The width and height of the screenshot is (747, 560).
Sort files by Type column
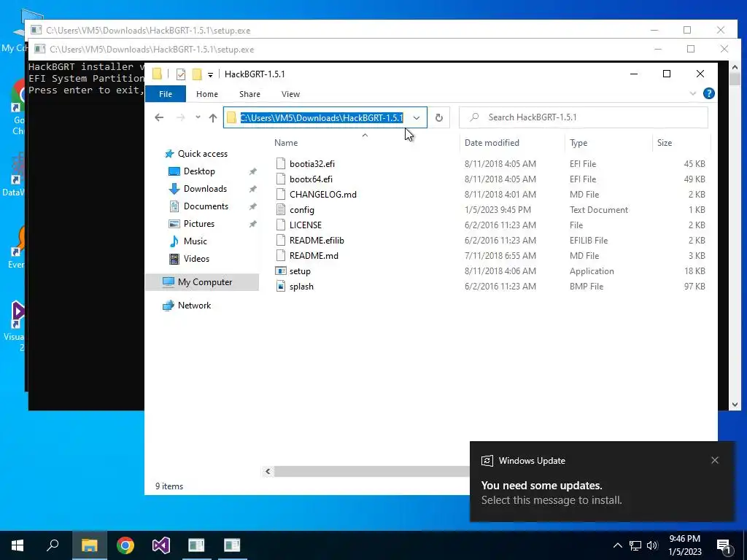(x=578, y=143)
